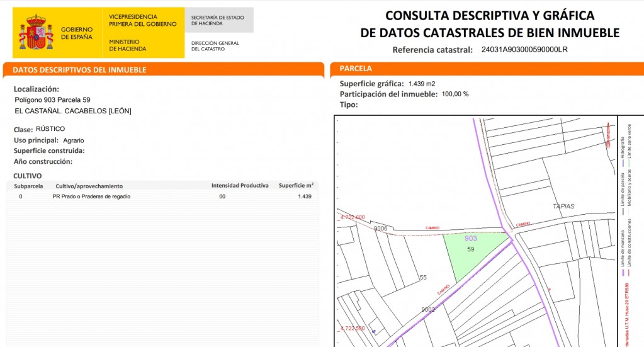This screenshot has height=347, width=644.
Task: Click the Secretaría de Estado de Hacienda box
Action: [x=217, y=20]
